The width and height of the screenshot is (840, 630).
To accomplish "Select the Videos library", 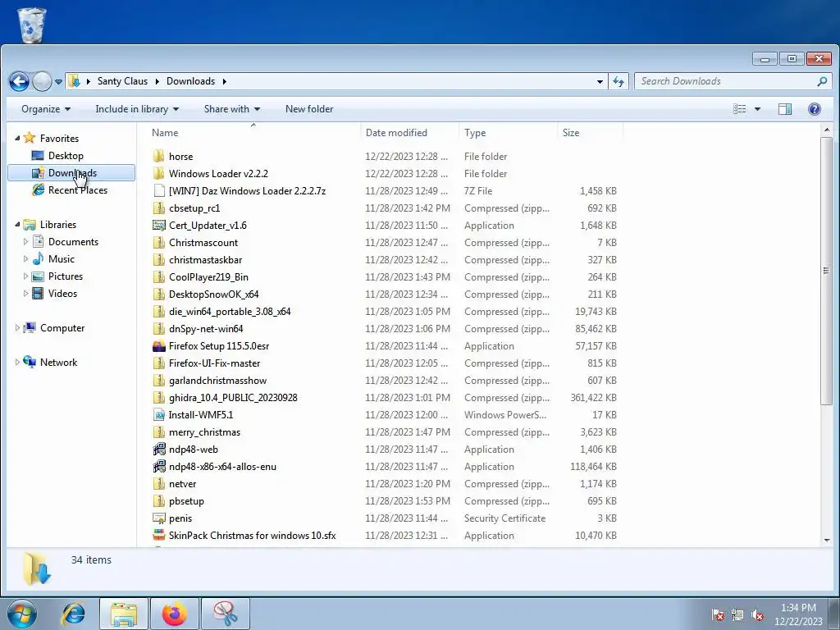I will click(x=62, y=293).
